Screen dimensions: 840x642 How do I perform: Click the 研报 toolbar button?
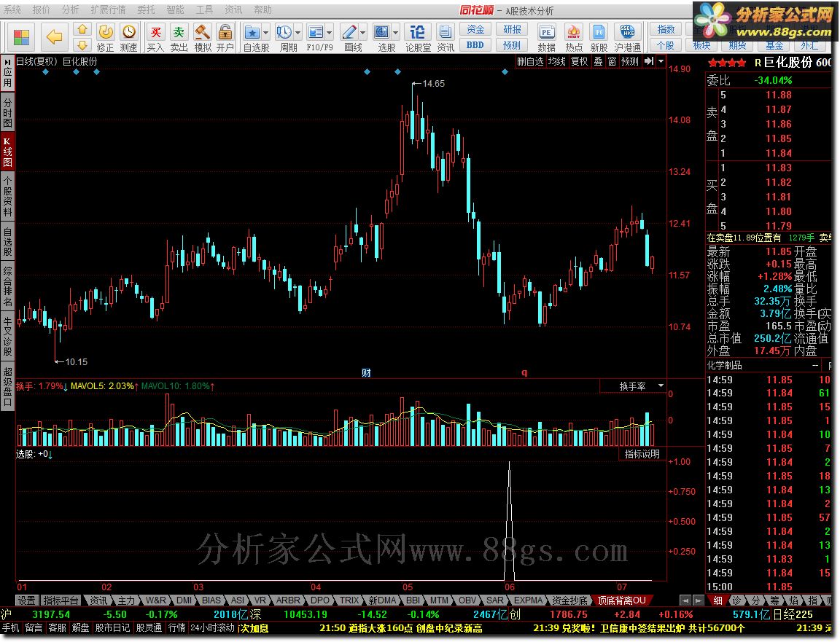(512, 29)
